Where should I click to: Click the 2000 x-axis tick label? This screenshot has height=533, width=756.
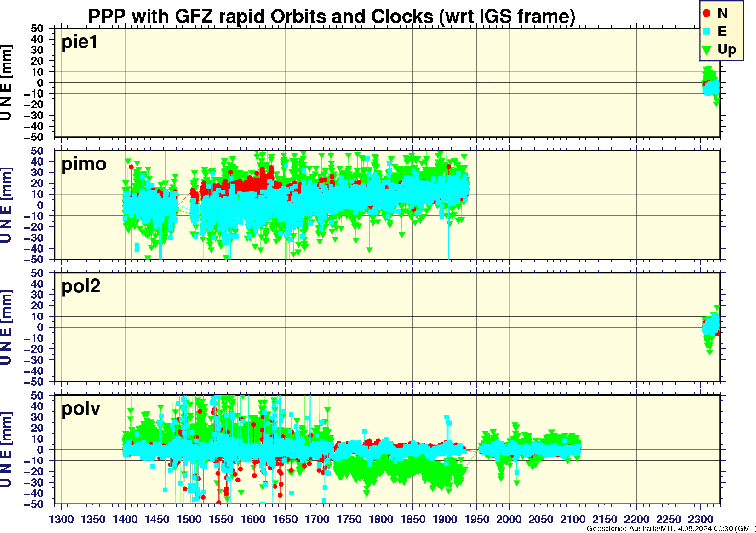coord(509,520)
